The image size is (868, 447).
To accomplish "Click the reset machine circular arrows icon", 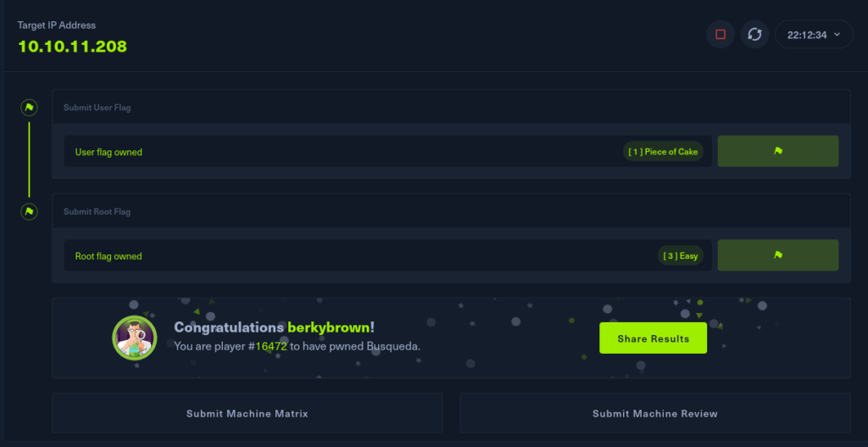I will click(754, 35).
